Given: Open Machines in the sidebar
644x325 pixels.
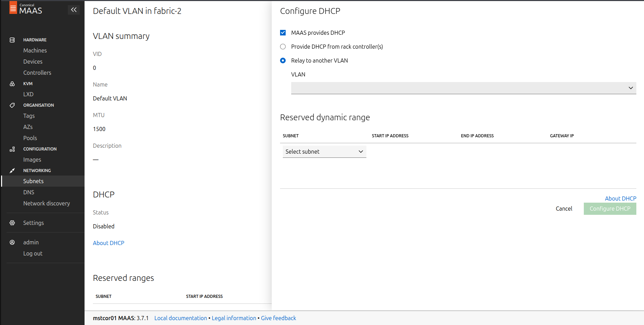Looking at the screenshot, I should pos(35,50).
